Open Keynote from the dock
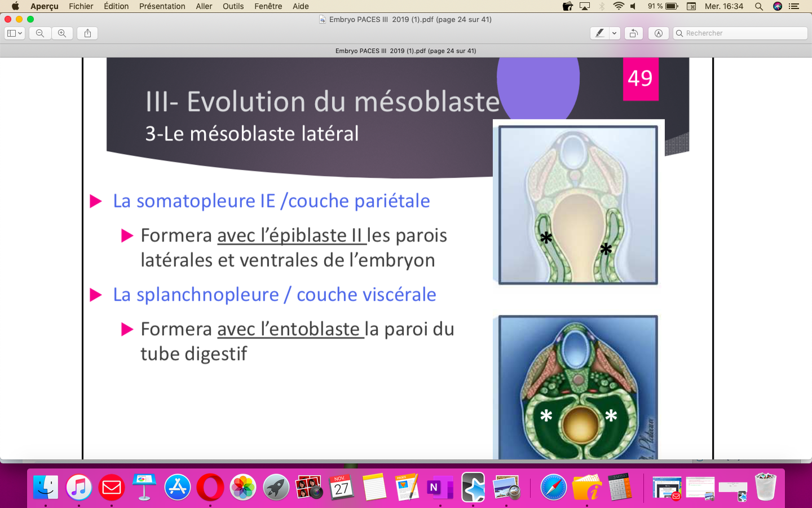Screen dimensions: 812x508 point(144,487)
